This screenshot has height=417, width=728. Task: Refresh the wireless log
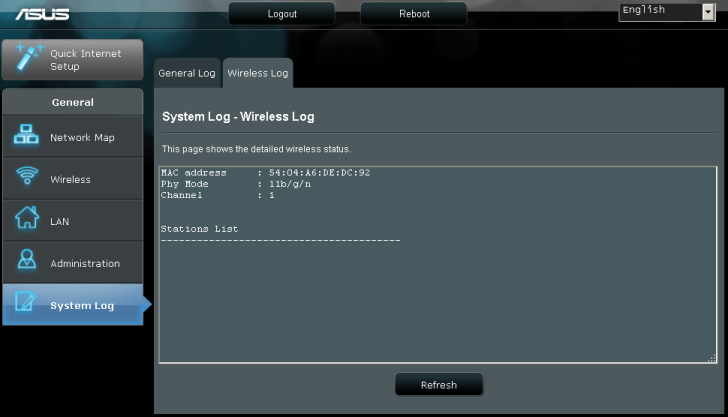pyautogui.click(x=439, y=384)
